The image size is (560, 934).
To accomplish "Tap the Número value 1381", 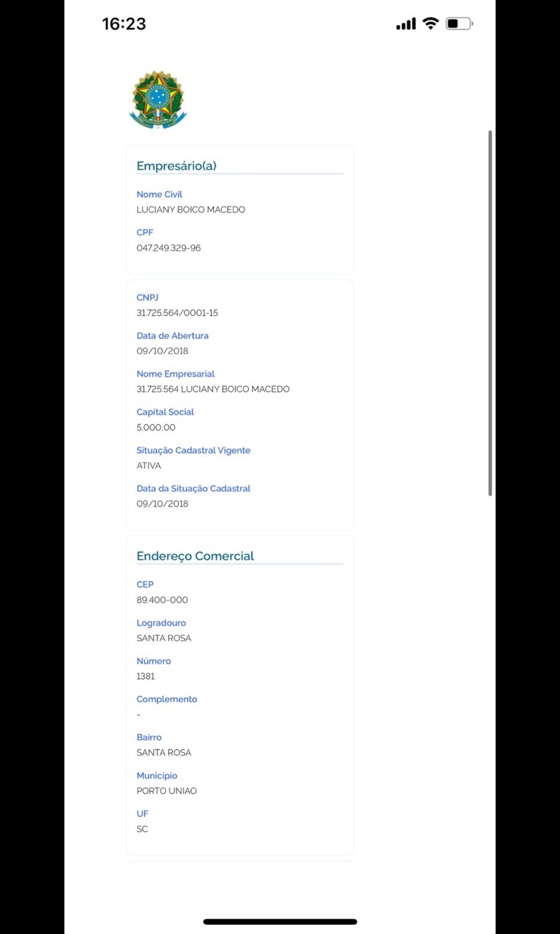I will pos(145,676).
